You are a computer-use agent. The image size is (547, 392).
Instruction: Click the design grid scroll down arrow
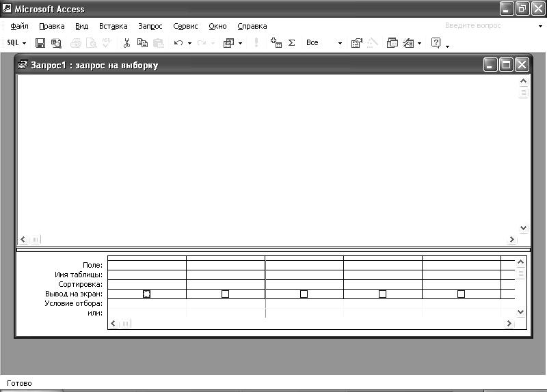pyautogui.click(x=520, y=312)
